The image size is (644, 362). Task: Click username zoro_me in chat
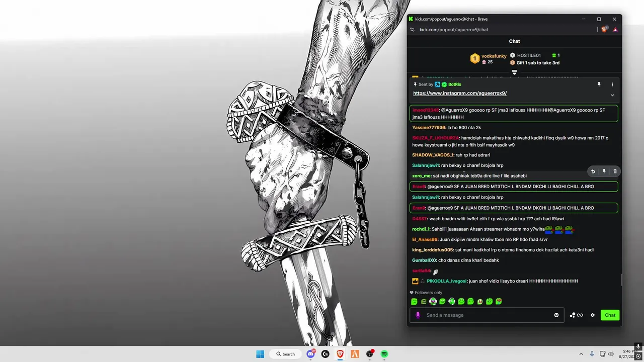[x=421, y=176]
